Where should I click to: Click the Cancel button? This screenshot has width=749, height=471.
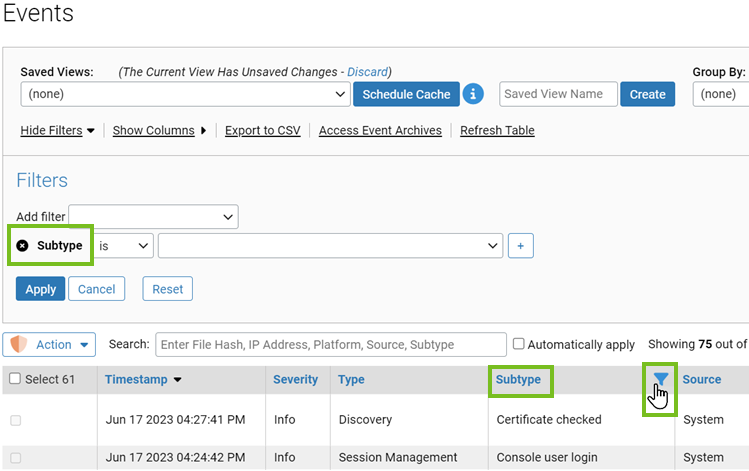[x=96, y=289]
